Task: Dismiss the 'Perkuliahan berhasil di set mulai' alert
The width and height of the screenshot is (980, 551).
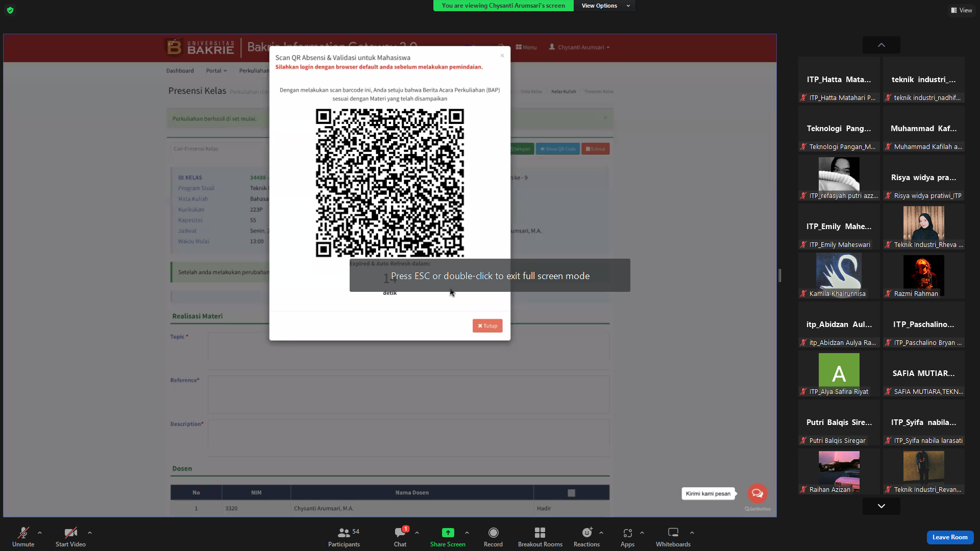Action: (x=605, y=118)
